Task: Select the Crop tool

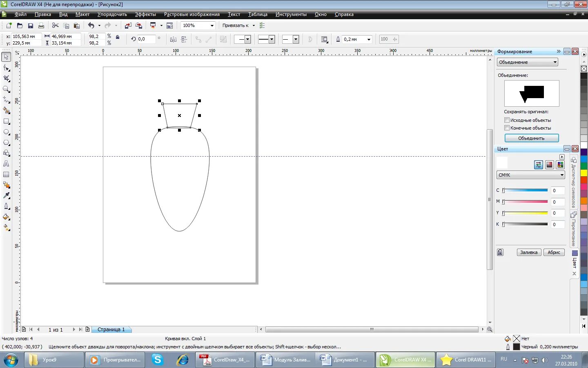Action: pyautogui.click(x=6, y=78)
